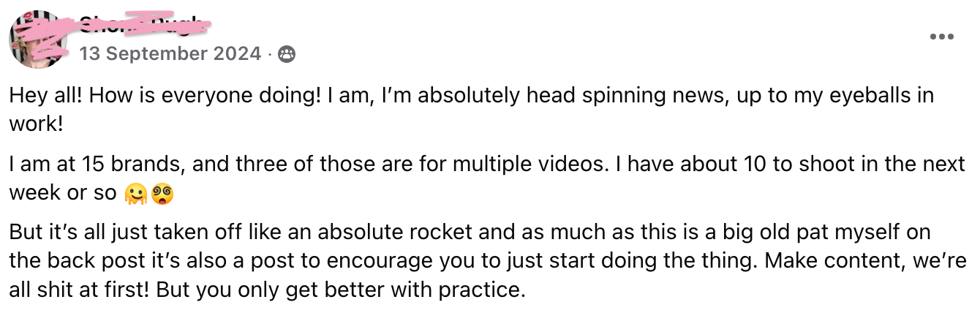Open the 13 September 2024 timestamp link
Viewport: 980px width, 313px height.
coord(170,53)
